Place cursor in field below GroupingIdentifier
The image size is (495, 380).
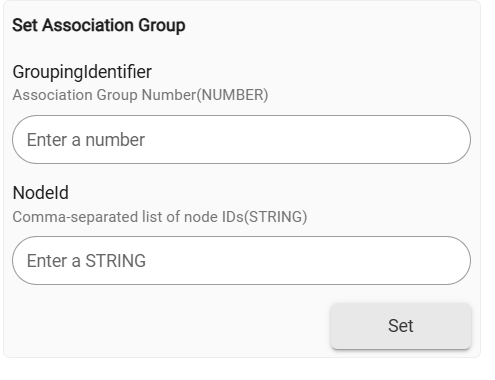click(x=241, y=139)
